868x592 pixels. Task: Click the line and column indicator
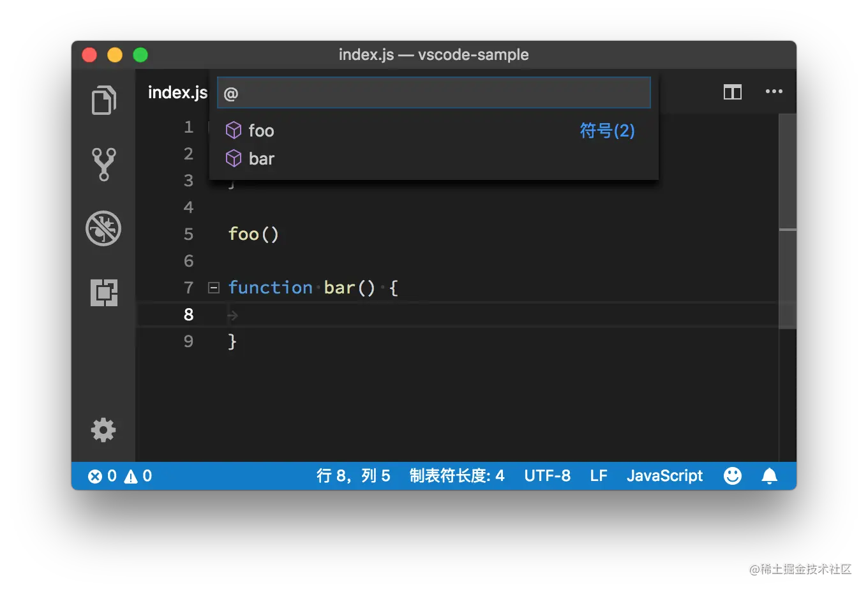click(353, 476)
